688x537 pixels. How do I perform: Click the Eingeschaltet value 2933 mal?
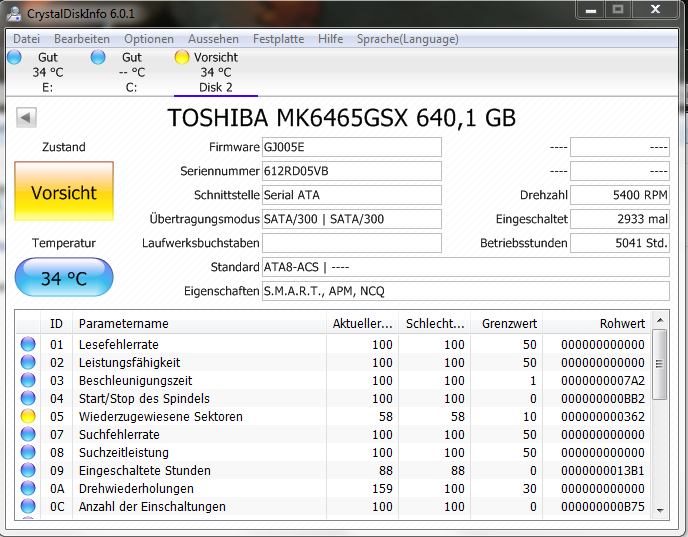[x=620, y=219]
